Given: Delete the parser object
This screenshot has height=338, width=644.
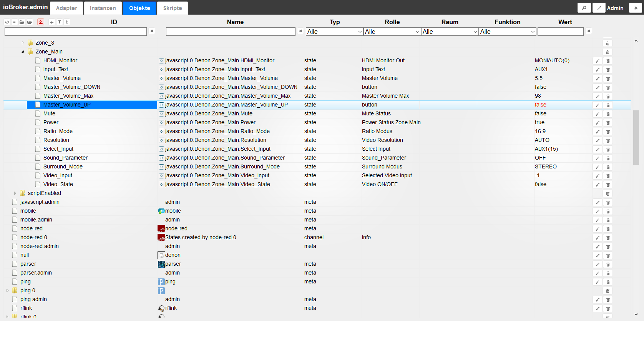Looking at the screenshot, I should (608, 264).
